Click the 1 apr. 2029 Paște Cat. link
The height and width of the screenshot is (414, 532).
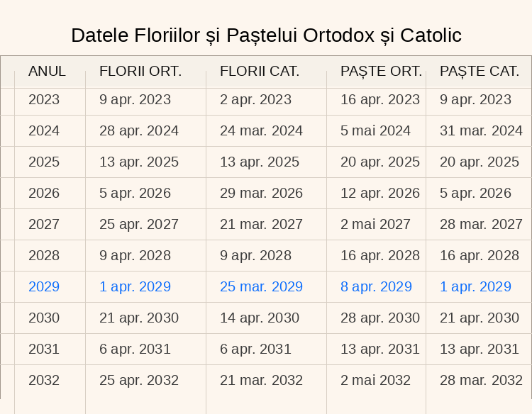click(x=475, y=287)
